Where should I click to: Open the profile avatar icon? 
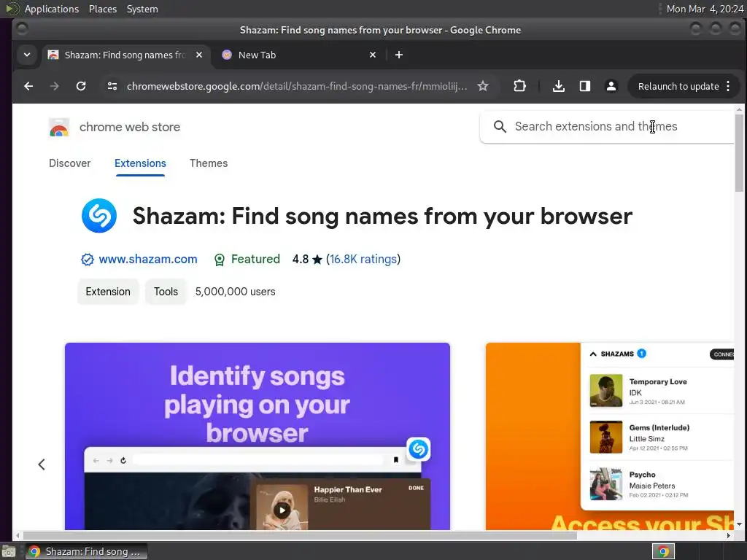pyautogui.click(x=611, y=86)
